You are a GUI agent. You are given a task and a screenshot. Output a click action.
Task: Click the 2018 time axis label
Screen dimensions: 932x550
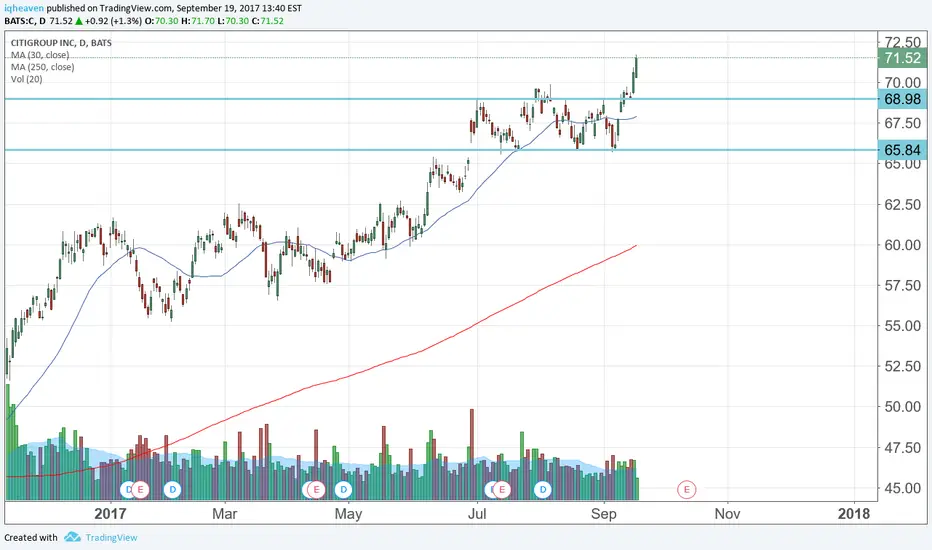(854, 514)
